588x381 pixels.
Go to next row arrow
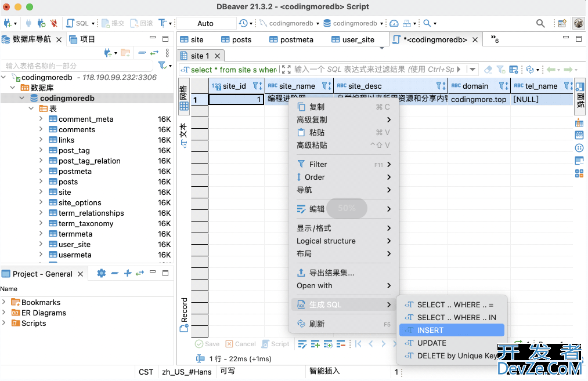pyautogui.click(x=383, y=344)
